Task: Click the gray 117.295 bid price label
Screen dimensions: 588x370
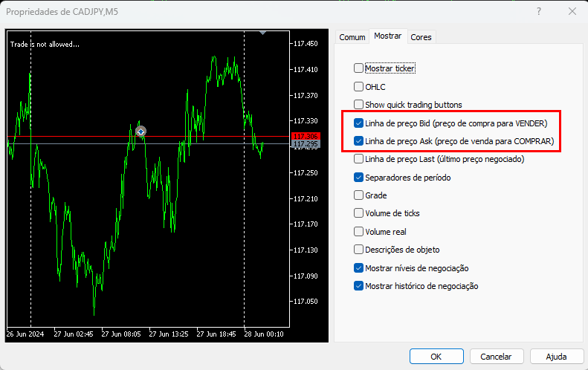Action: click(x=306, y=144)
